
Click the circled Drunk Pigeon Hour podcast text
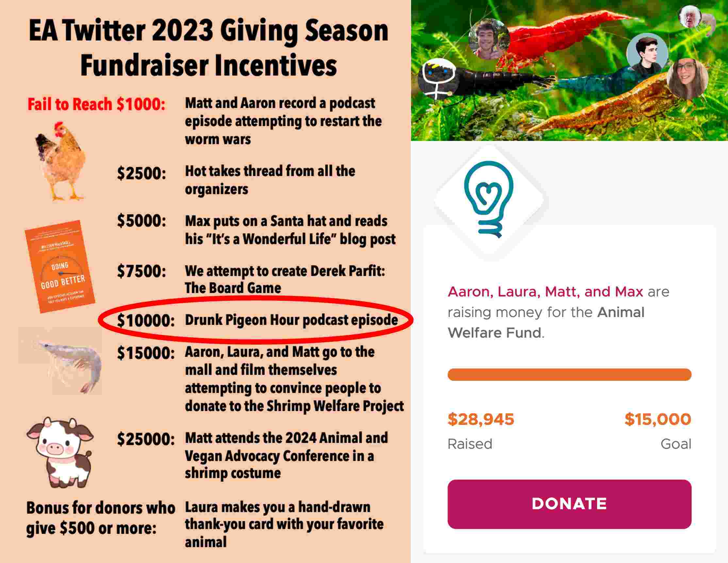tap(291, 320)
